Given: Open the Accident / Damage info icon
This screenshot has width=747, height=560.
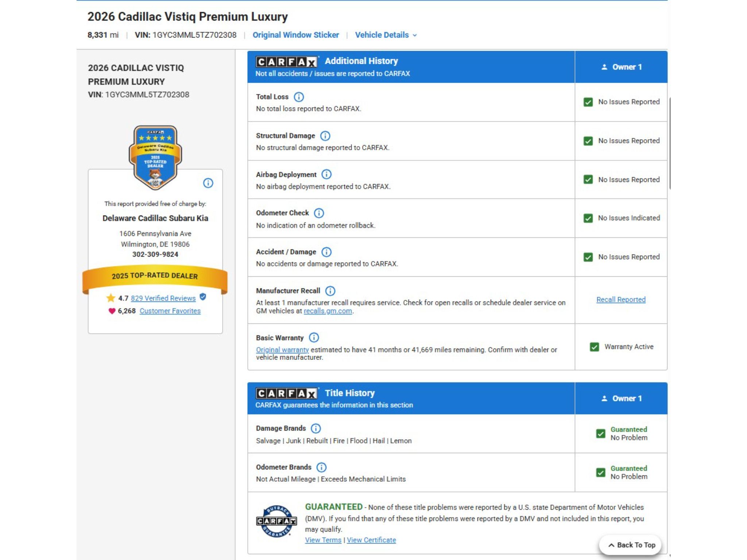Looking at the screenshot, I should (326, 252).
